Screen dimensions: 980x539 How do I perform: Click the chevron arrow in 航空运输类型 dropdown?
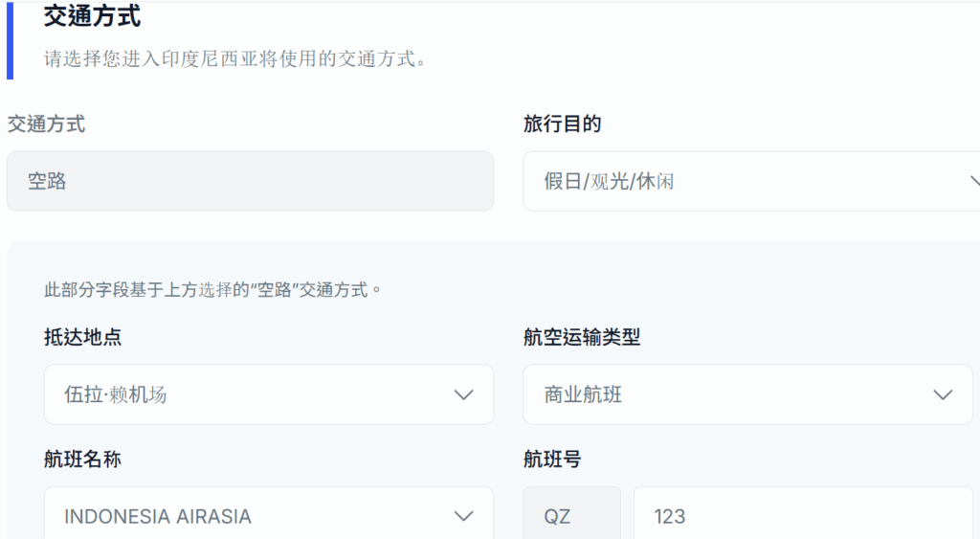point(943,394)
